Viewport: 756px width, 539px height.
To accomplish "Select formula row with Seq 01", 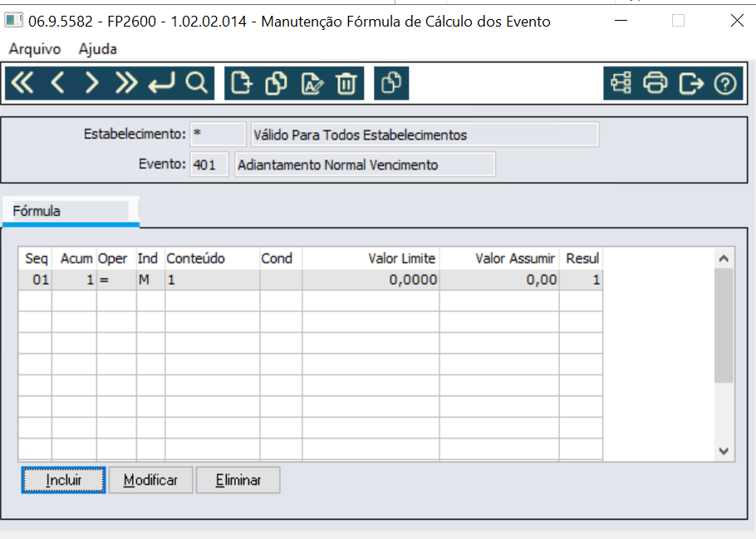I will point(311,280).
